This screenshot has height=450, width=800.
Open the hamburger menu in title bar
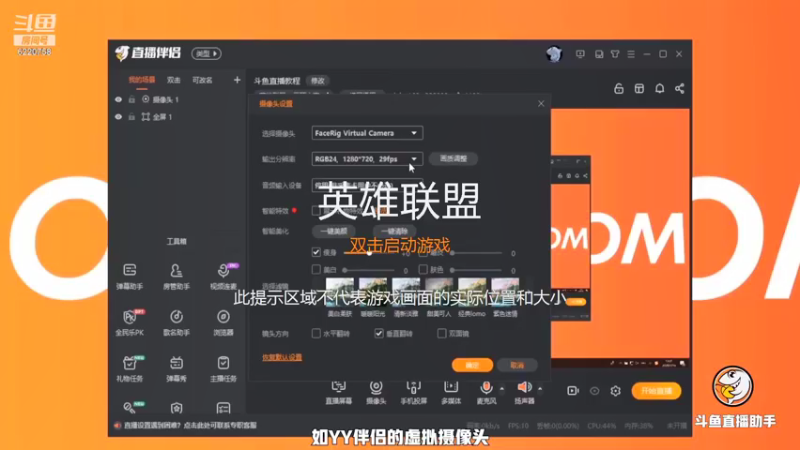coord(631,54)
